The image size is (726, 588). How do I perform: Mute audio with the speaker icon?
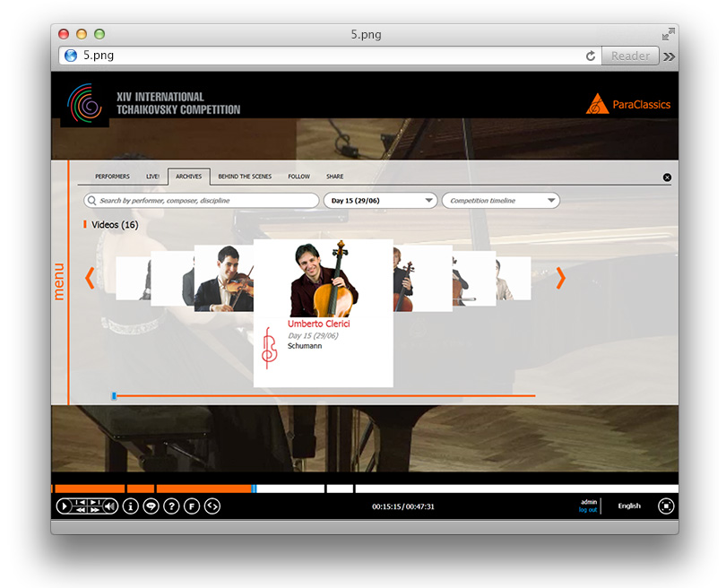pyautogui.click(x=110, y=506)
